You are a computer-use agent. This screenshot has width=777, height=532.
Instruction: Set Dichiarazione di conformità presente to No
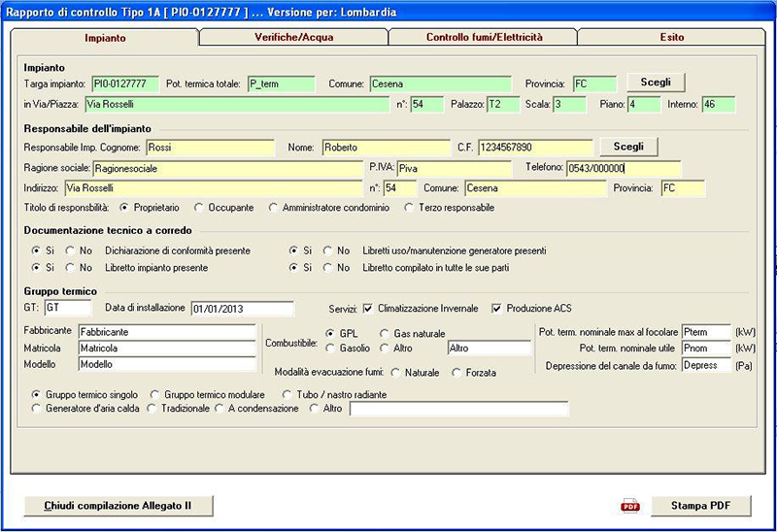(71, 250)
